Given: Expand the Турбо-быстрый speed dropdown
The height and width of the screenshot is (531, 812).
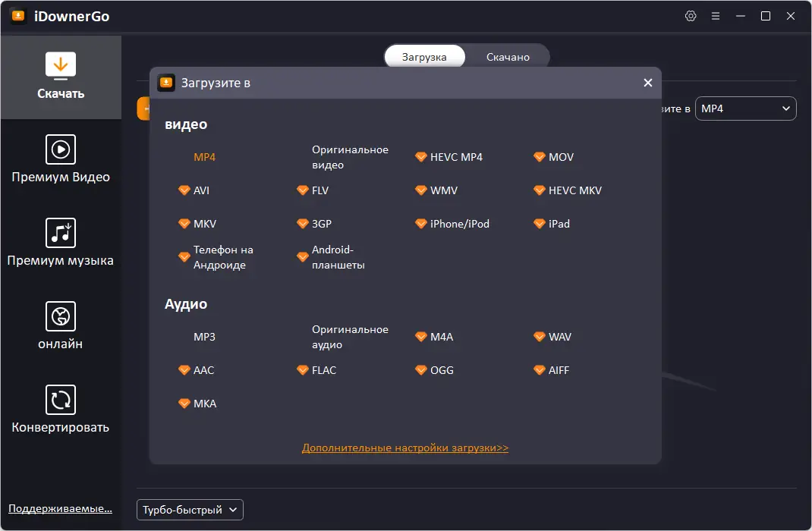Looking at the screenshot, I should (x=190, y=510).
